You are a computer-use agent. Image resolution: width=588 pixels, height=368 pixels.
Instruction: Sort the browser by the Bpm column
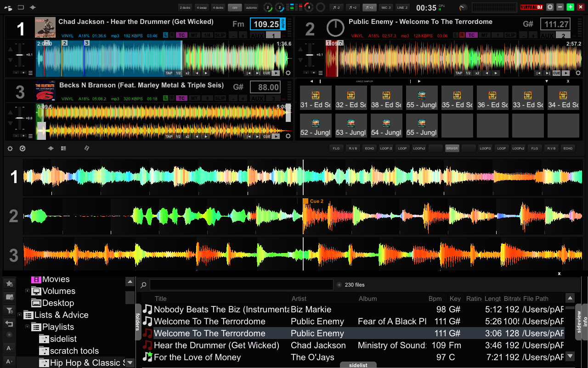coord(435,299)
